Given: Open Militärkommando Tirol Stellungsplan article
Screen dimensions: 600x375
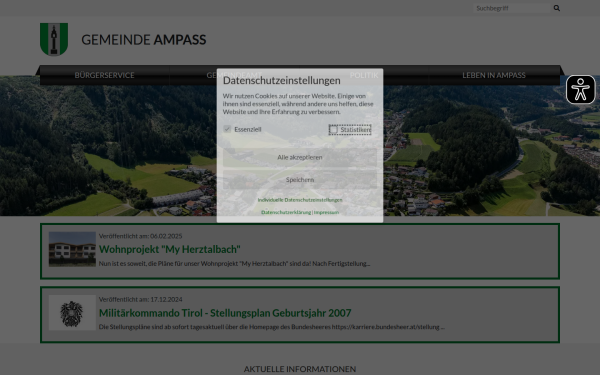Looking at the screenshot, I should click(225, 313).
